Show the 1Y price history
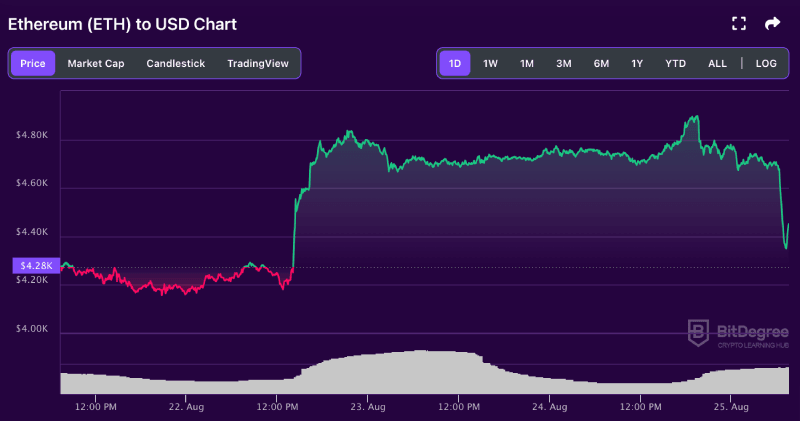The image size is (800, 421). click(637, 63)
